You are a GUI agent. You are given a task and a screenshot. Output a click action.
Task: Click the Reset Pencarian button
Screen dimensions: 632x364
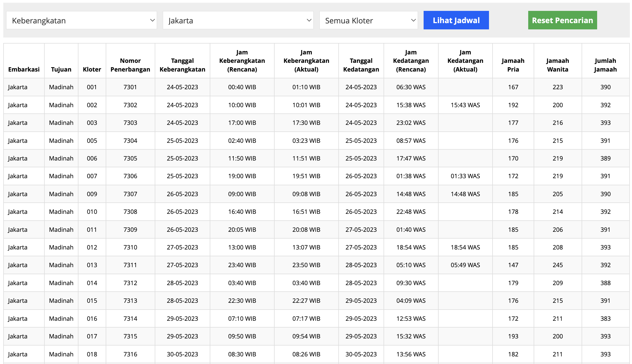562,20
